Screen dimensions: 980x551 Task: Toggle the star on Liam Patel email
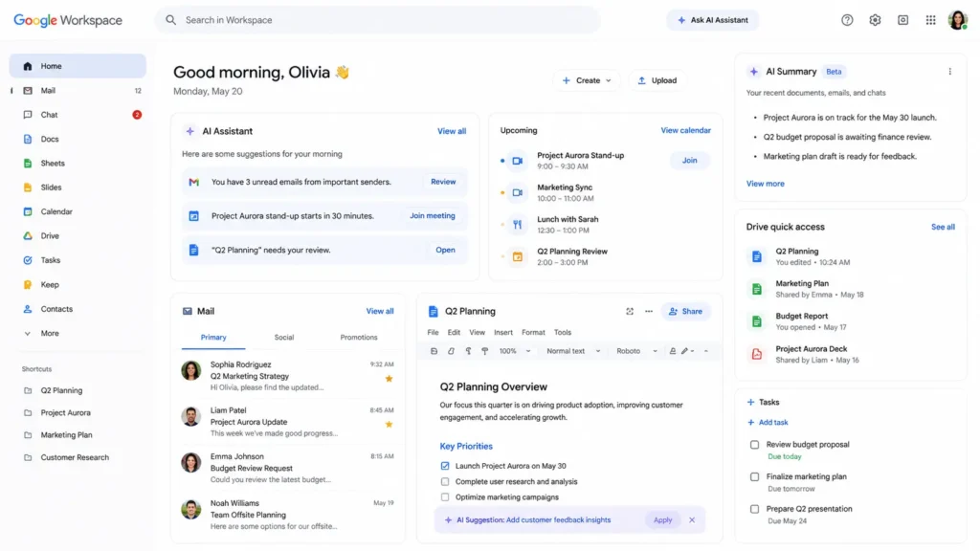[x=389, y=425]
